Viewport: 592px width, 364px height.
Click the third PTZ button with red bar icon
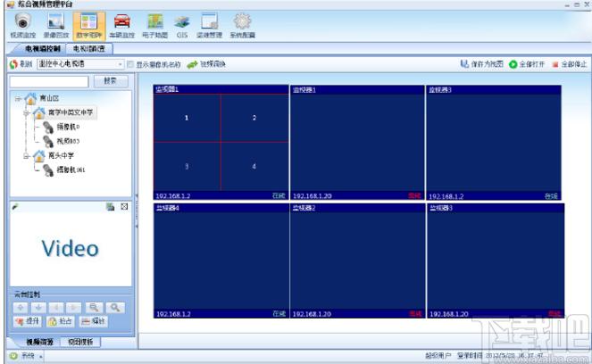[x=94, y=321]
